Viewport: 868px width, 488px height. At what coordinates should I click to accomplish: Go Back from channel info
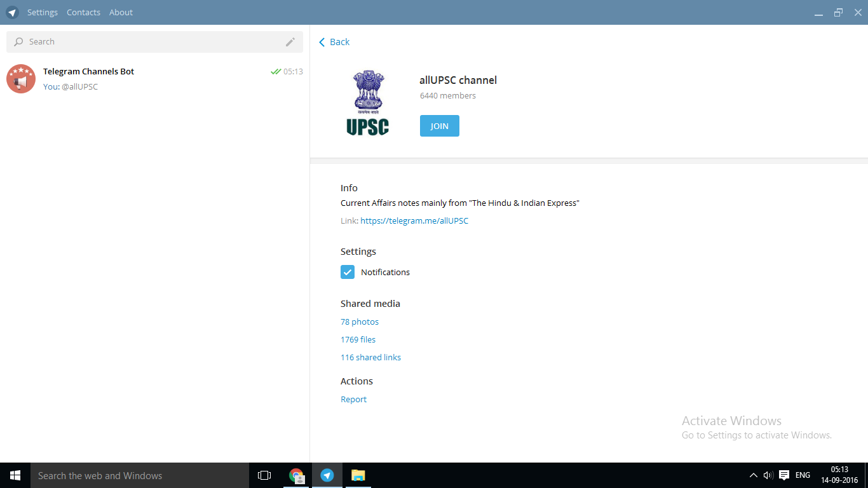tap(334, 42)
